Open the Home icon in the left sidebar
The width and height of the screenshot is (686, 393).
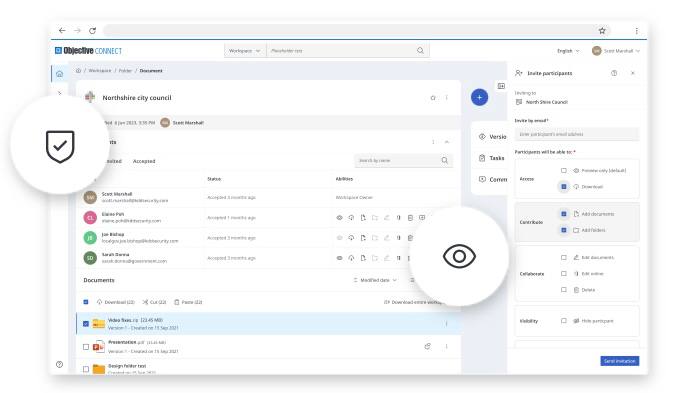(x=60, y=74)
